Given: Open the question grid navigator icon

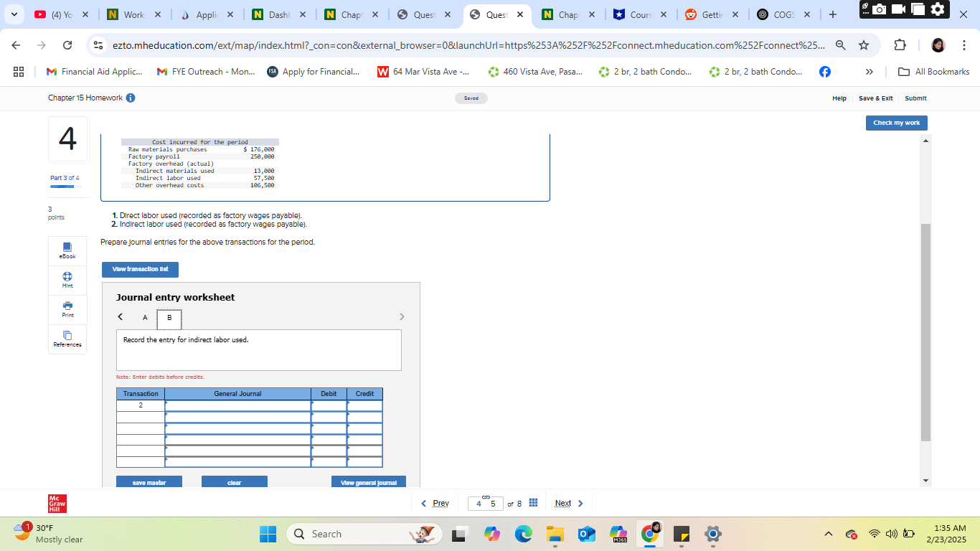Looking at the screenshot, I should coord(533,503).
